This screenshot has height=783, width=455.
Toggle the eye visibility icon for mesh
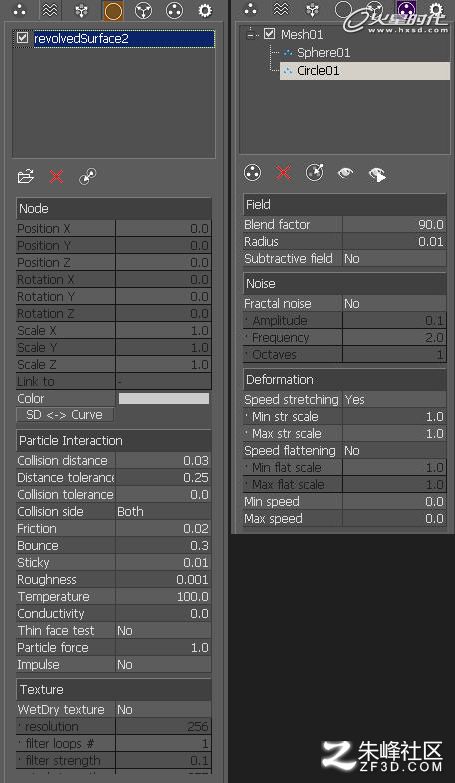pos(346,173)
